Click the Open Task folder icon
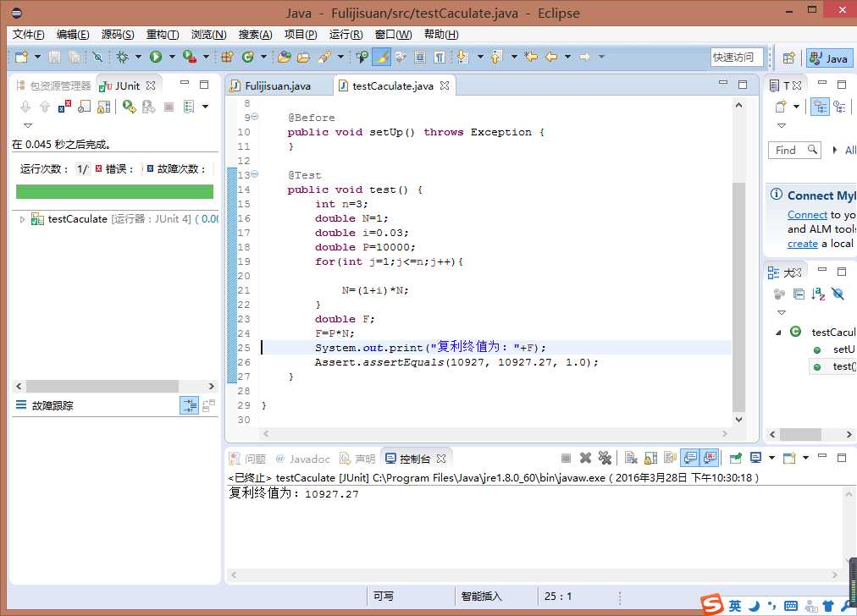The width and height of the screenshot is (857, 616). point(303,57)
